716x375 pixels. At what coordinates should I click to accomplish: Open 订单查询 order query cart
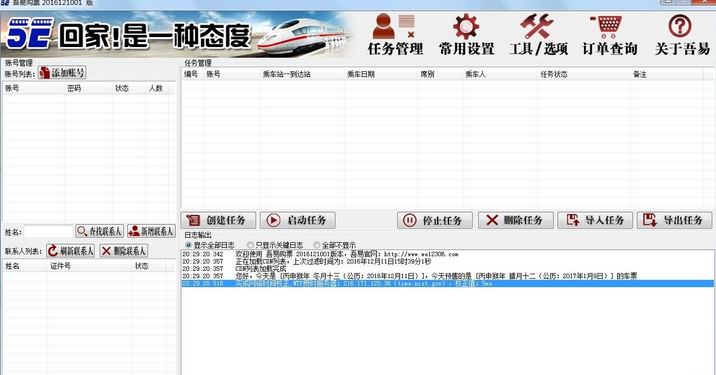click(610, 35)
